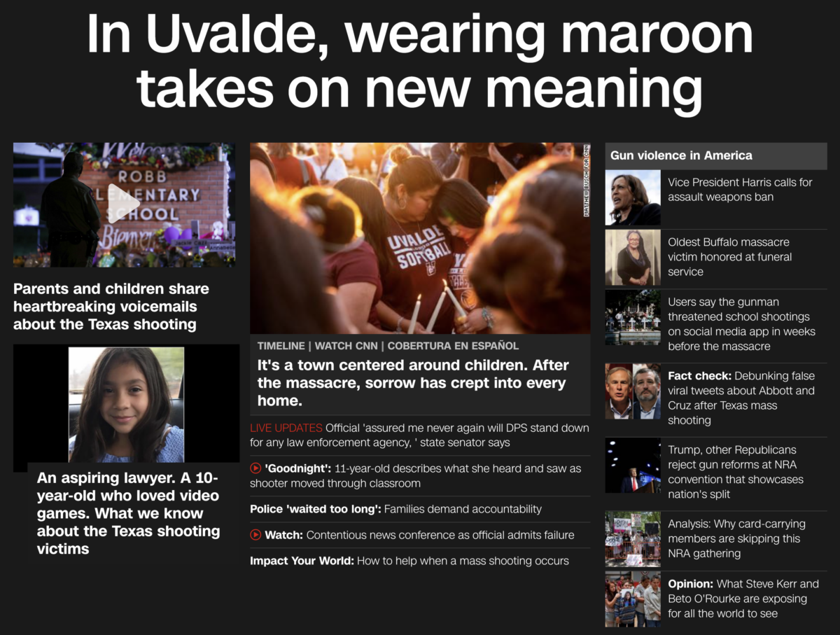Select WATCH CNN link

tap(346, 346)
